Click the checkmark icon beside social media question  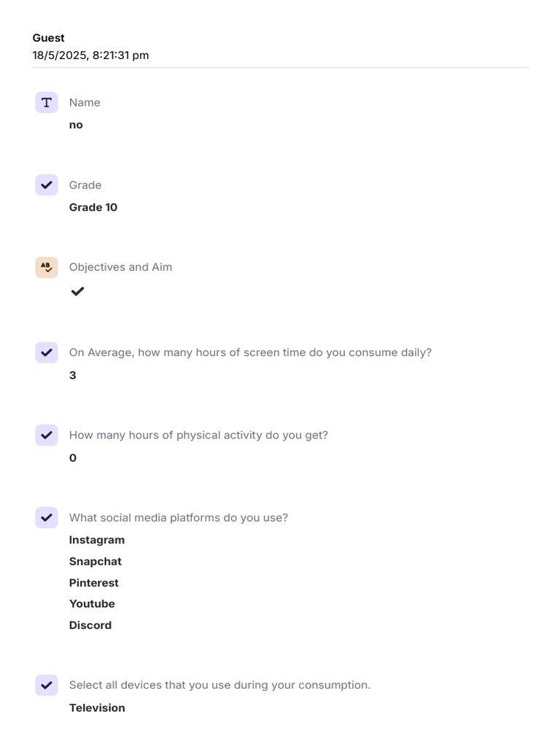pos(47,518)
